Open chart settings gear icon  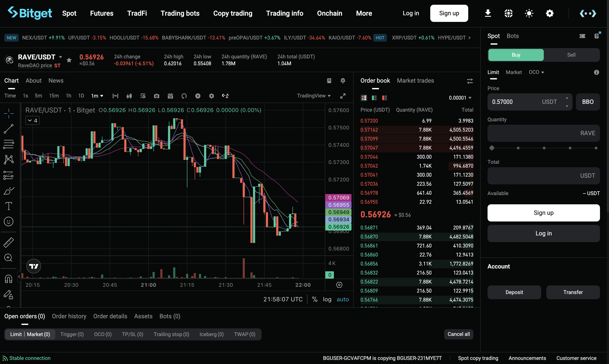click(x=212, y=96)
